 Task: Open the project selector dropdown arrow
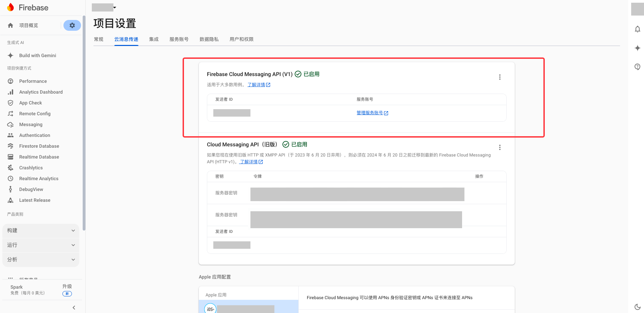click(x=115, y=7)
